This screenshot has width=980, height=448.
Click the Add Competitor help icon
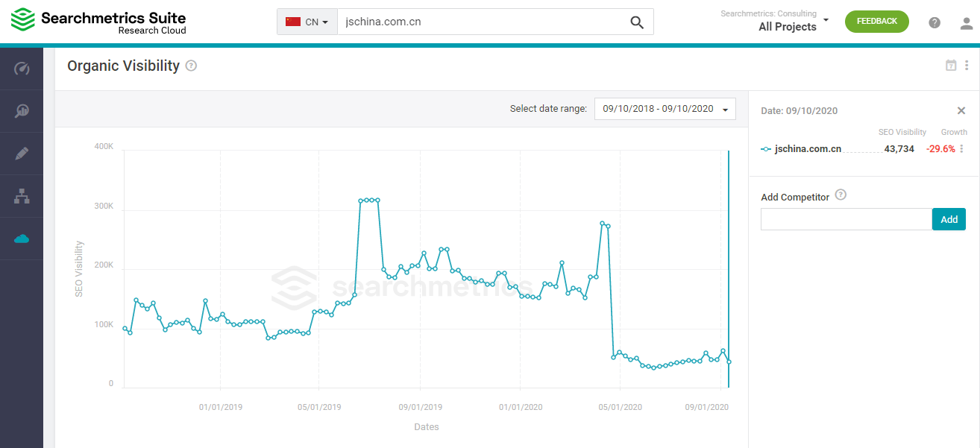pos(841,195)
